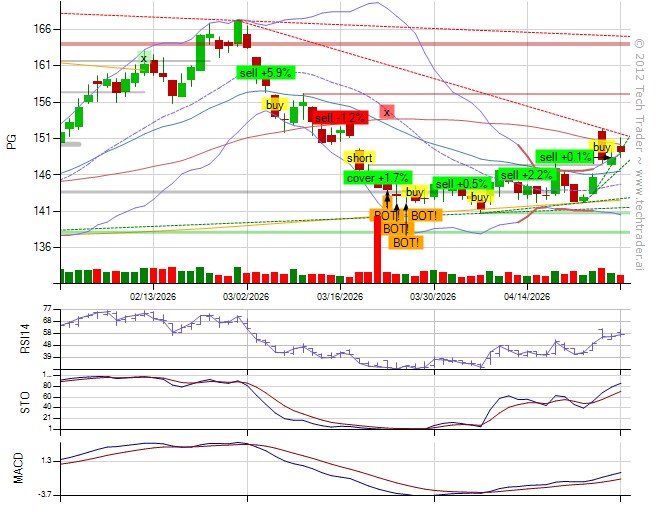657x514 pixels.
Task: Click the white 'x' marker near 161
Action: pos(143,59)
